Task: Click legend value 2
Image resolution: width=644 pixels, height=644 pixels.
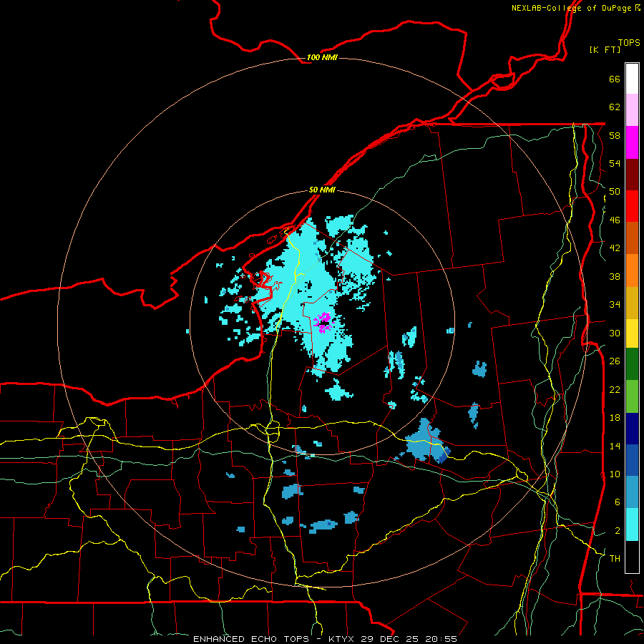Action: [x=618, y=531]
